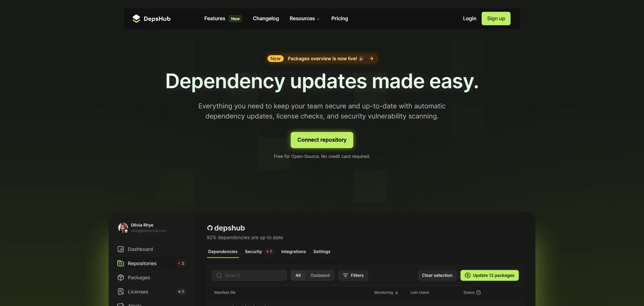Click the Dashboard sidebar icon
Image resolution: width=644 pixels, height=306 pixels.
[121, 249]
